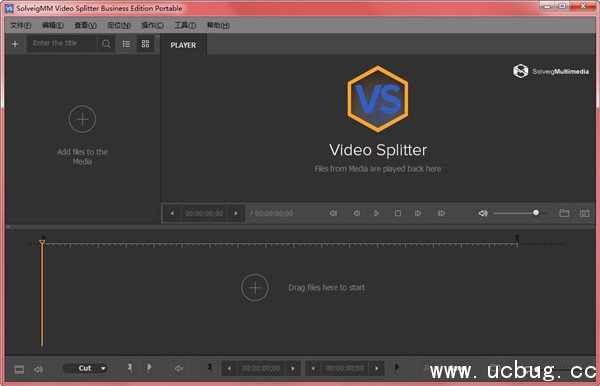Click the segment start time field

261,368
